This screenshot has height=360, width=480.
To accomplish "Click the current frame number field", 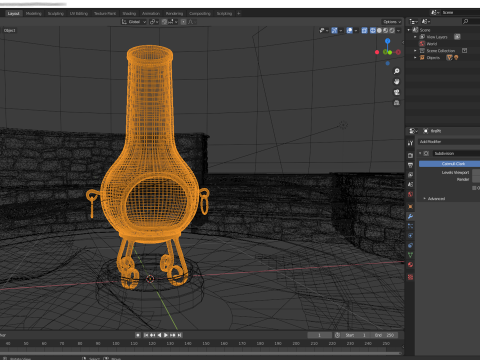I will pyautogui.click(x=319, y=335).
